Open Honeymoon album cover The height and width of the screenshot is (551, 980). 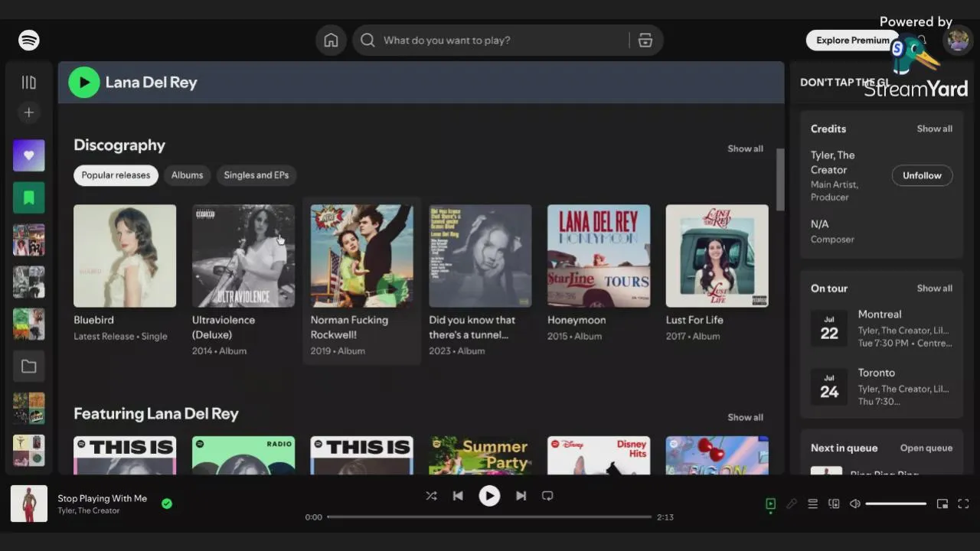click(599, 256)
